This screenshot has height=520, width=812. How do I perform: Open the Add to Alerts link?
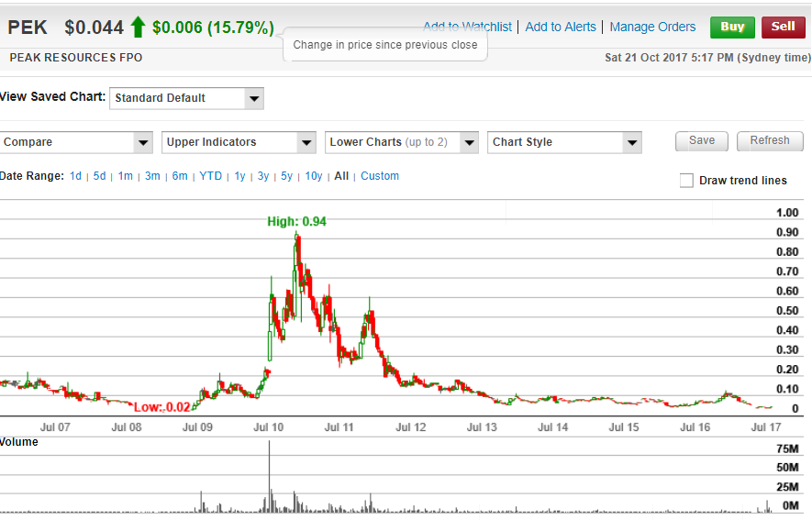click(561, 27)
